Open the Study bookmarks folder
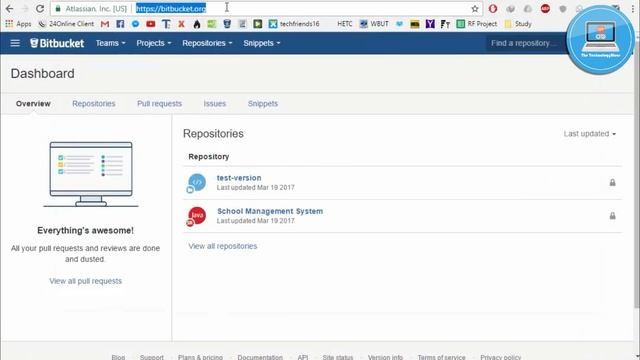The height and width of the screenshot is (360, 640). (x=518, y=24)
